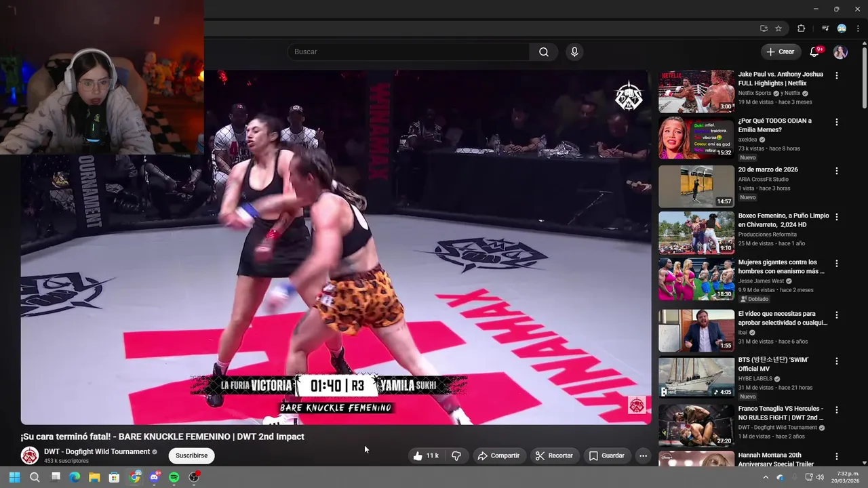
Task: Open YouTube notifications bell
Action: point(815,52)
